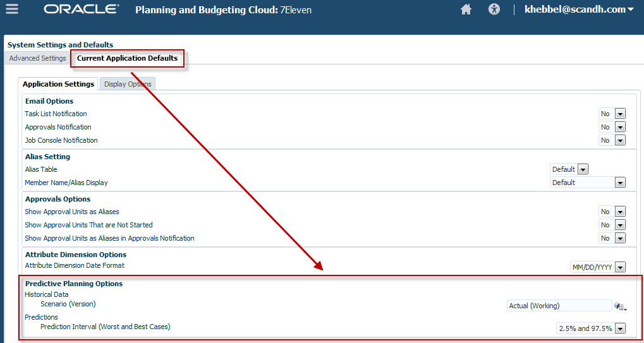Go to the Home icon
This screenshot has width=644, height=343.
coord(466,9)
